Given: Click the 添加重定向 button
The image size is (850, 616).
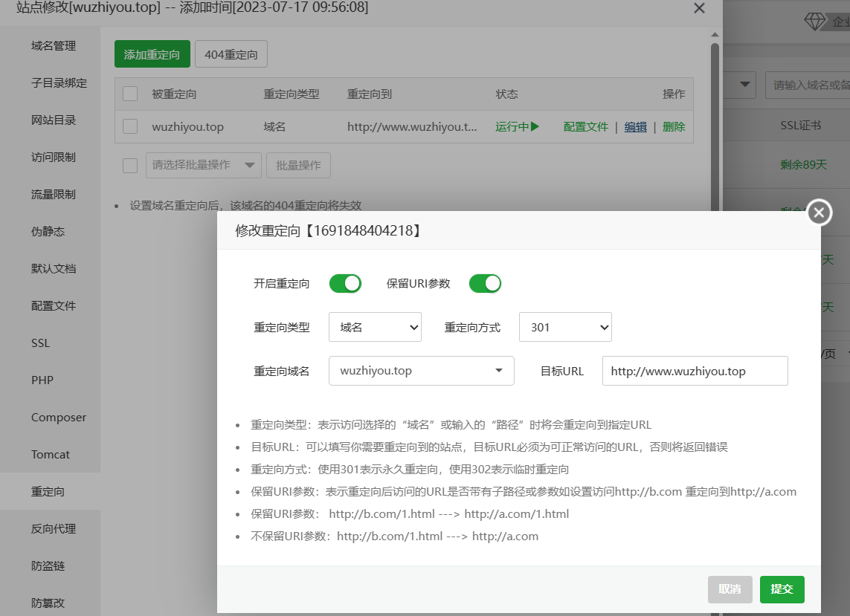Looking at the screenshot, I should click(x=152, y=54).
